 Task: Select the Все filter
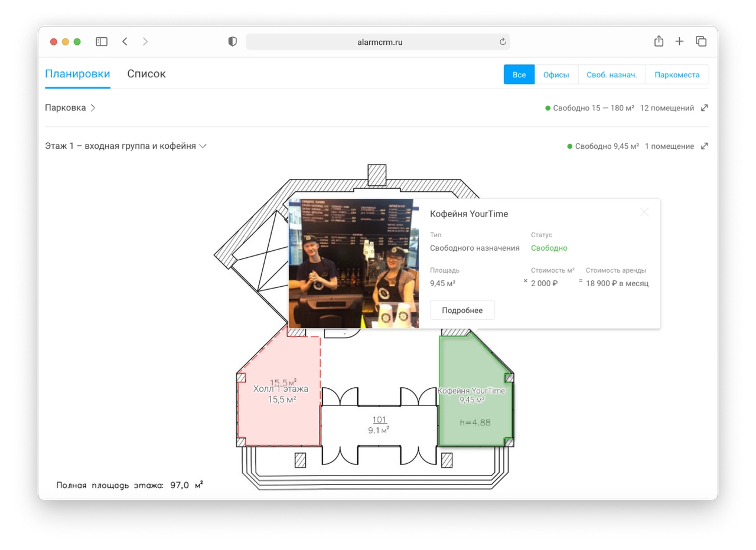pos(519,75)
